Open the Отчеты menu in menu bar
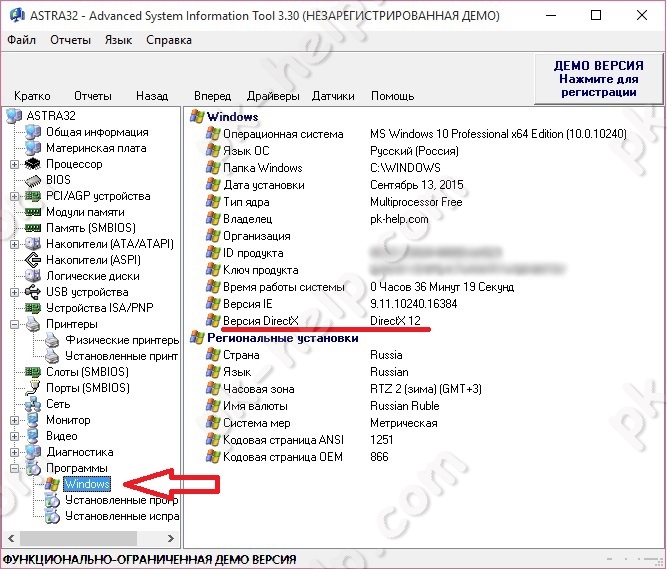The height and width of the screenshot is (569, 667). pyautogui.click(x=70, y=40)
